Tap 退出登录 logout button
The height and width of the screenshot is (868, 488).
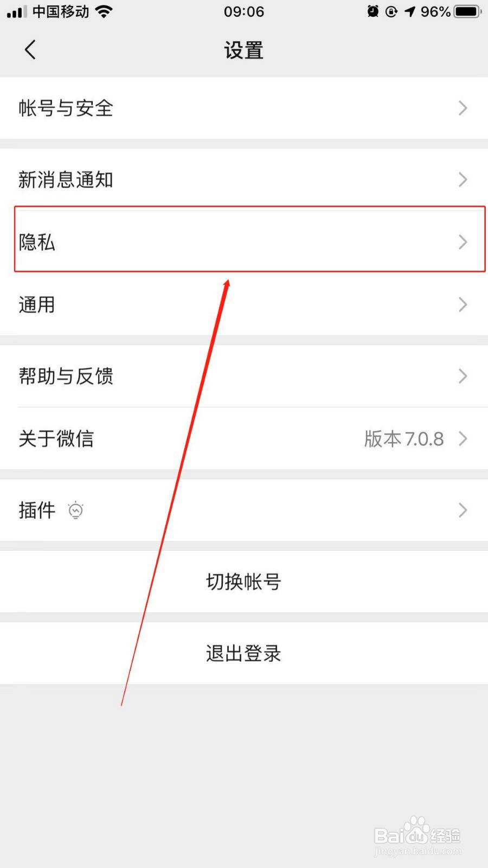point(244,653)
